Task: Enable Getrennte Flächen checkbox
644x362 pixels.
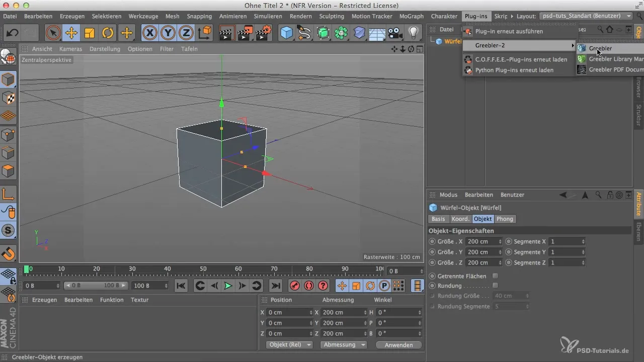Action: (x=495, y=276)
